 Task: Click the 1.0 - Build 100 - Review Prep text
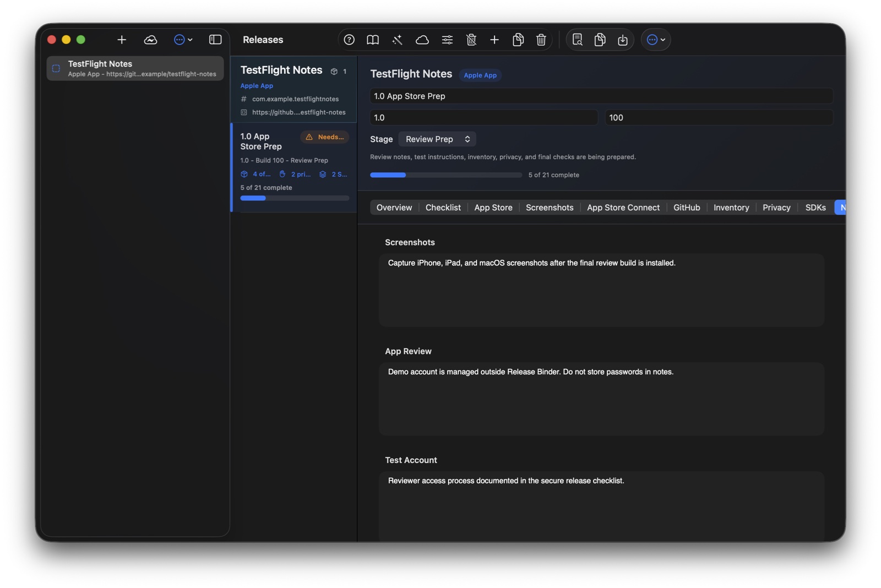(x=284, y=160)
